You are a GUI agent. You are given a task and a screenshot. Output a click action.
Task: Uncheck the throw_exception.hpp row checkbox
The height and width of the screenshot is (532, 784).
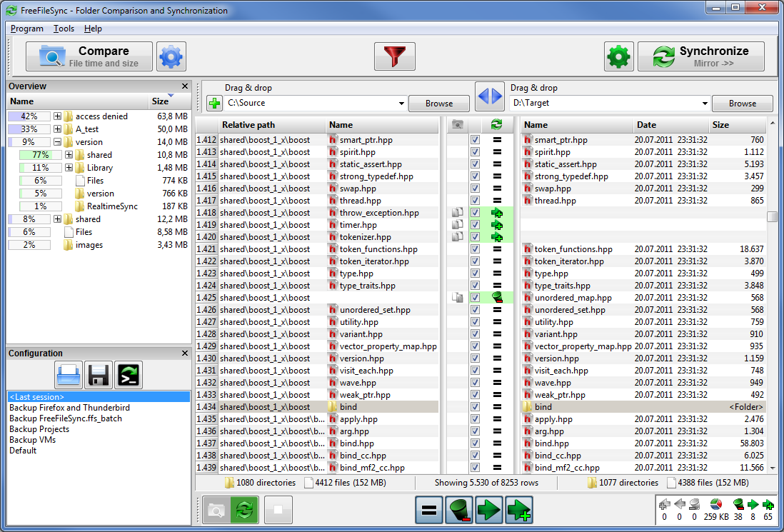(x=475, y=213)
